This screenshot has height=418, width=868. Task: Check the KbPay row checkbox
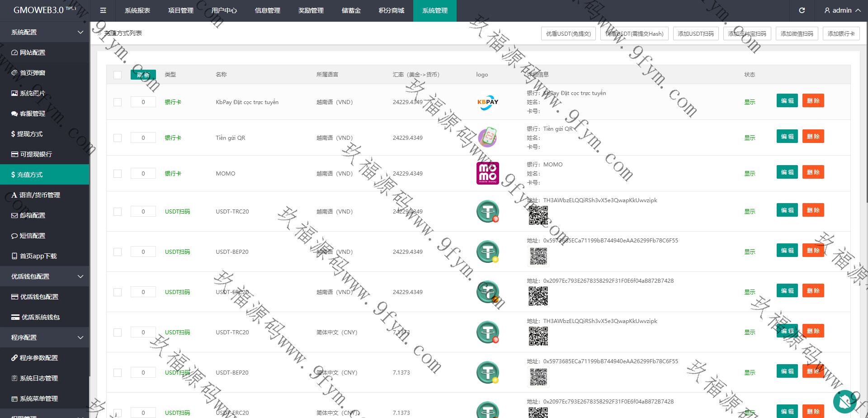pyautogui.click(x=118, y=102)
